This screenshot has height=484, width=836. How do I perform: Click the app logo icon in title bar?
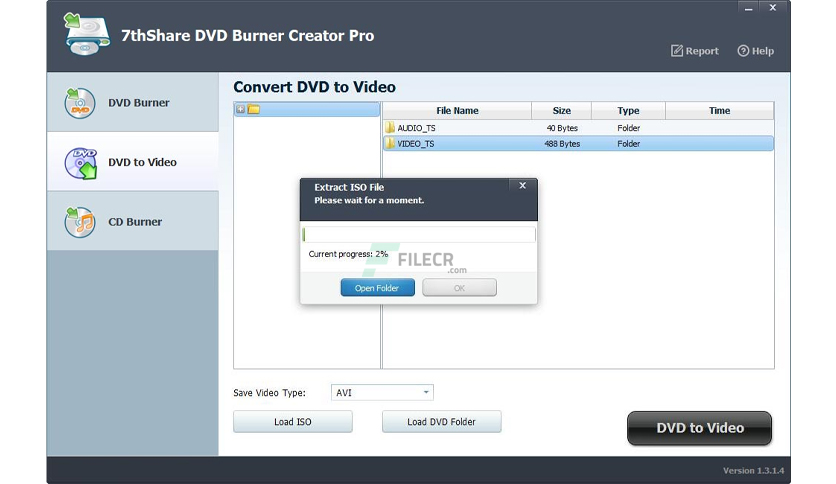86,34
